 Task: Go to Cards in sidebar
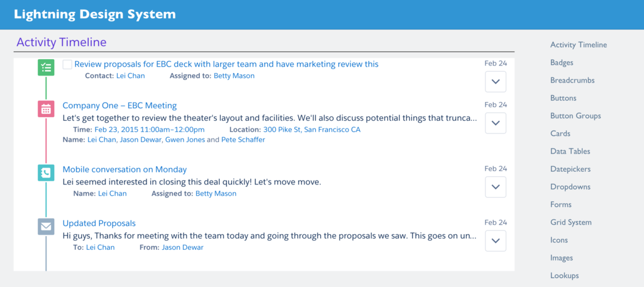click(x=560, y=133)
